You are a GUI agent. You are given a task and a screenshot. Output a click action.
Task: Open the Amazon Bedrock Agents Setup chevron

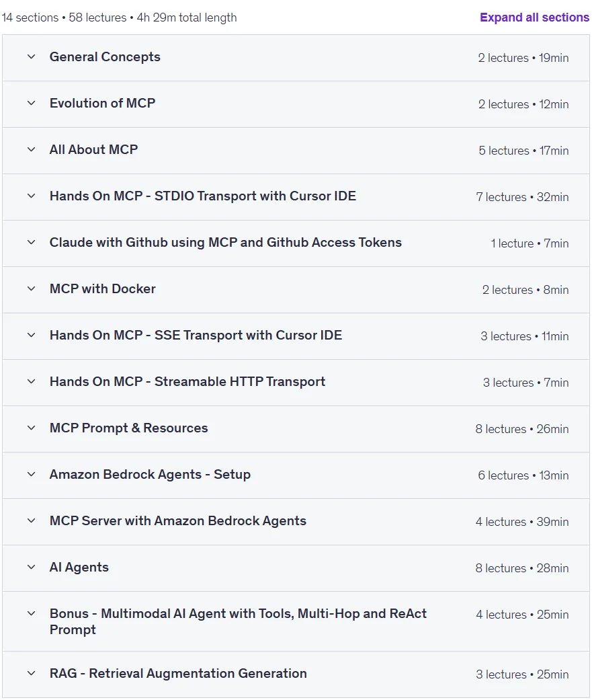pos(31,475)
